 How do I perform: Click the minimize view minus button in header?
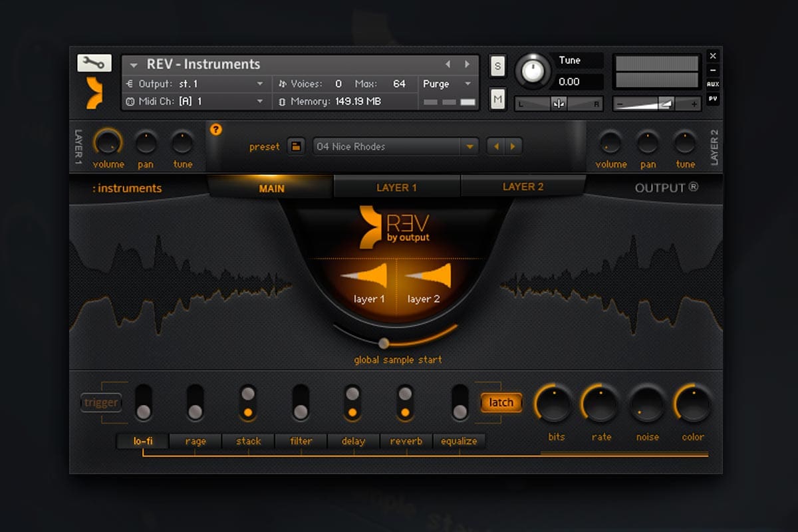point(713,70)
